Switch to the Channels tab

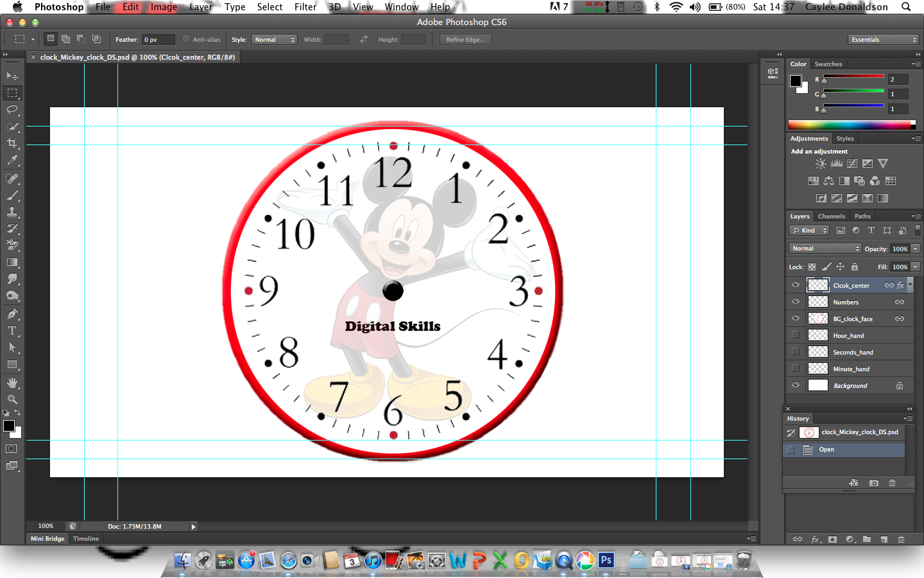coord(832,216)
